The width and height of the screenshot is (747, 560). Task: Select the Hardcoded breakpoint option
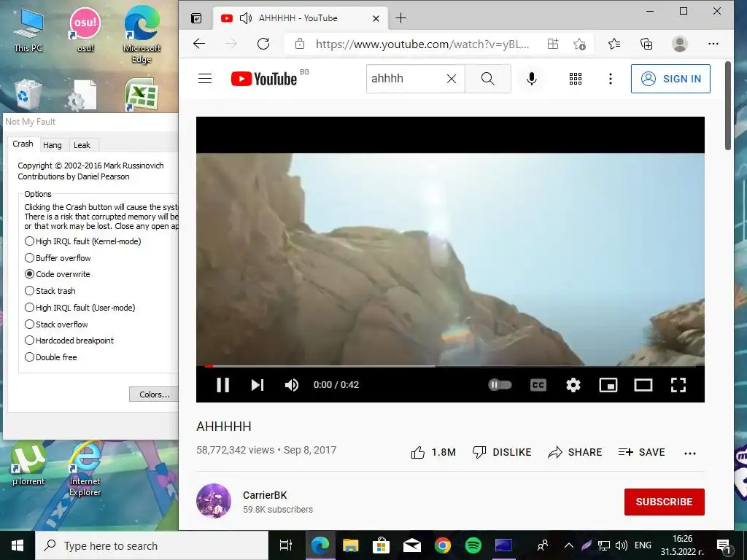69,341
